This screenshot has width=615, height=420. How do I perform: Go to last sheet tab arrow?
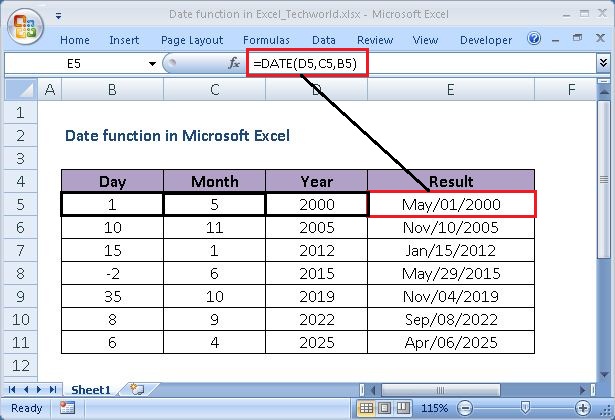click(x=53, y=389)
